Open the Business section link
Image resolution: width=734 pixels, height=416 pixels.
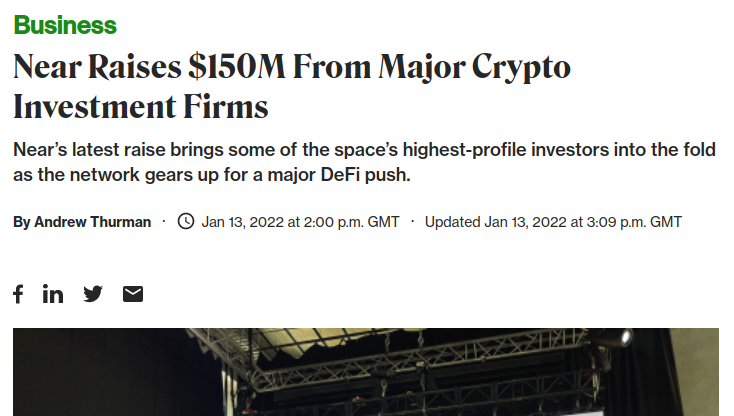[65, 25]
